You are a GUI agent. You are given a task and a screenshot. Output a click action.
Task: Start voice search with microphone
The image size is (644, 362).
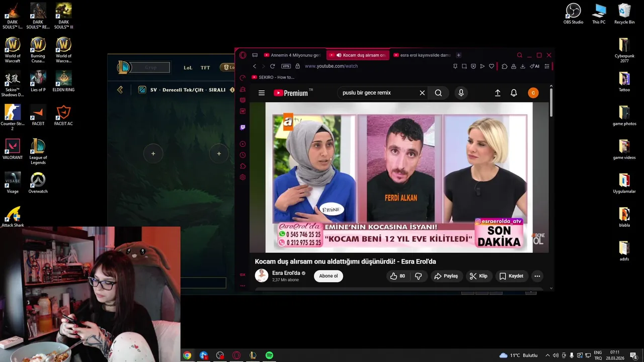[461, 93]
